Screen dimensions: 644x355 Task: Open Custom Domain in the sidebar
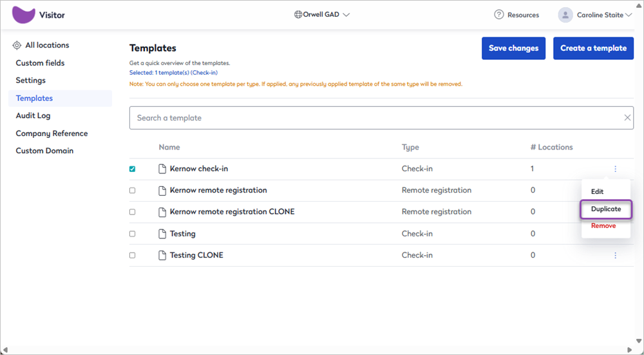[x=45, y=151]
